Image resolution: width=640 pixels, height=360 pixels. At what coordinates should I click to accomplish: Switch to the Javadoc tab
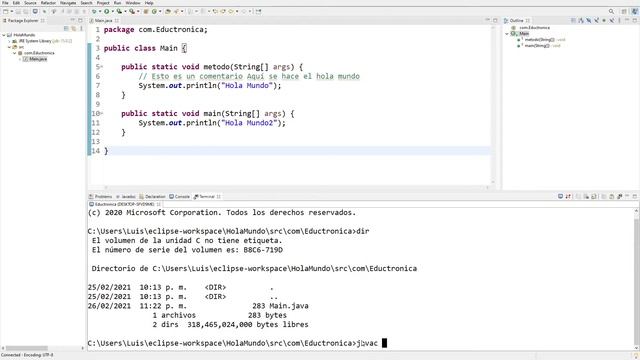(126, 197)
